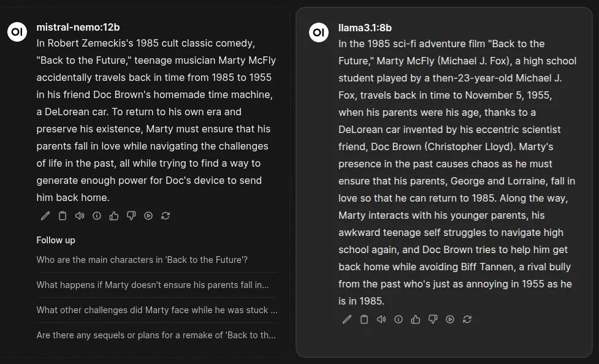Give thumbs up to mistral-nemo response
599x364 pixels.
[114, 216]
